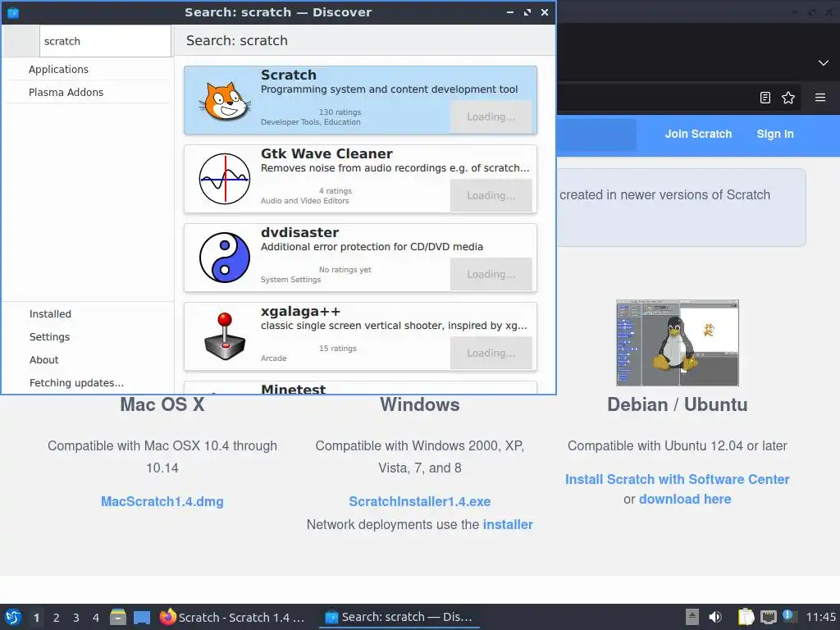Image resolution: width=840 pixels, height=630 pixels.
Task: Switch to virtual desktop 3
Action: coord(76,618)
